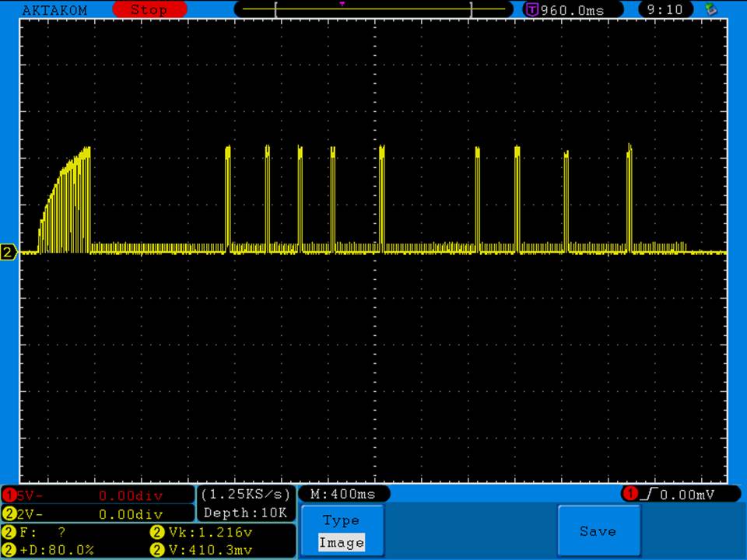
Task: Click the waveform memory position bar
Action: pos(373,10)
